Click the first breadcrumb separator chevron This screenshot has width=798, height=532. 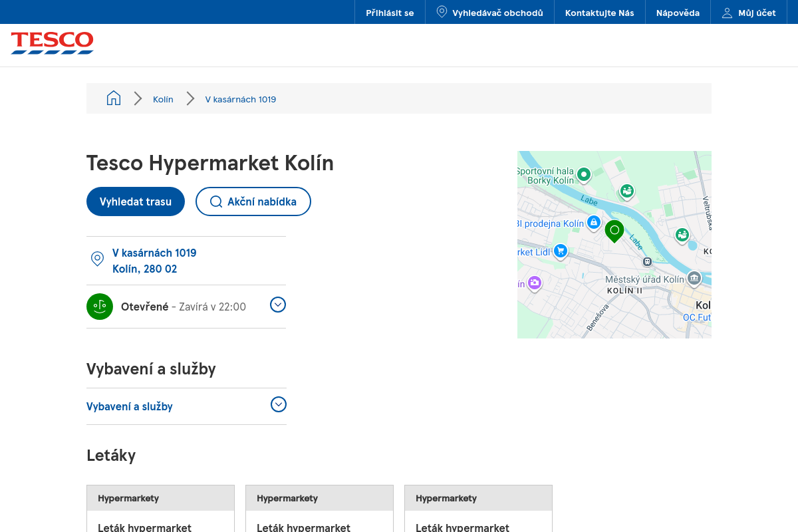click(138, 98)
